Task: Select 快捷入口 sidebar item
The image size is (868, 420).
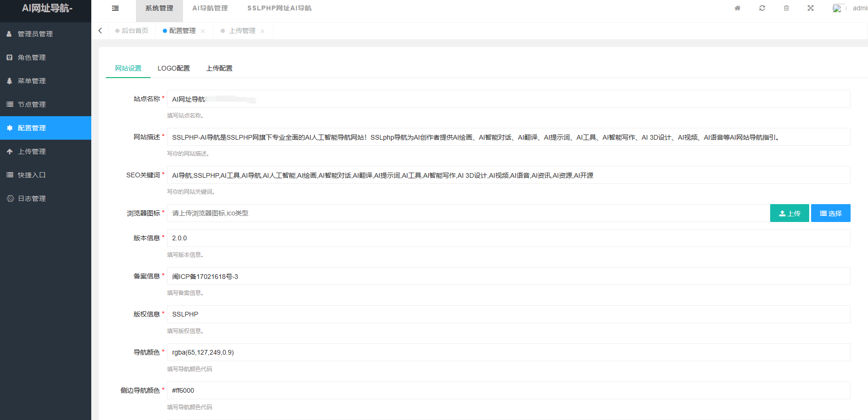Action: point(46,175)
